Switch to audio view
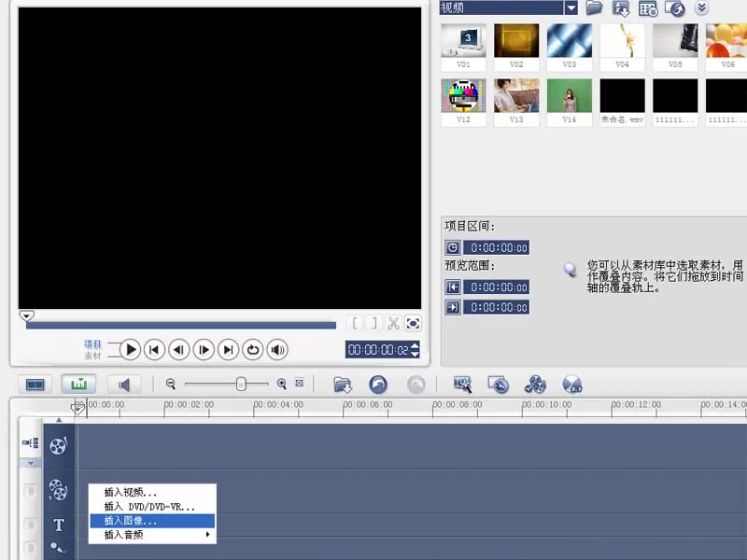The image size is (747, 560). pos(124,385)
